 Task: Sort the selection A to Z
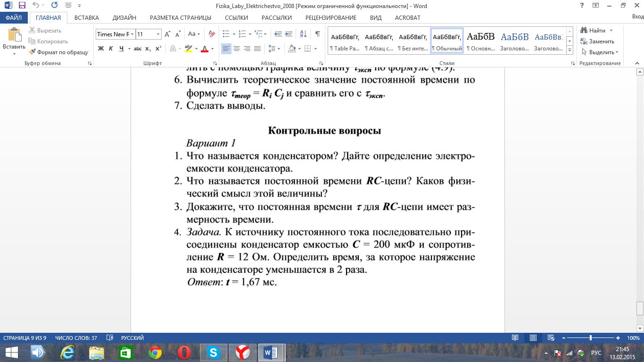304,34
